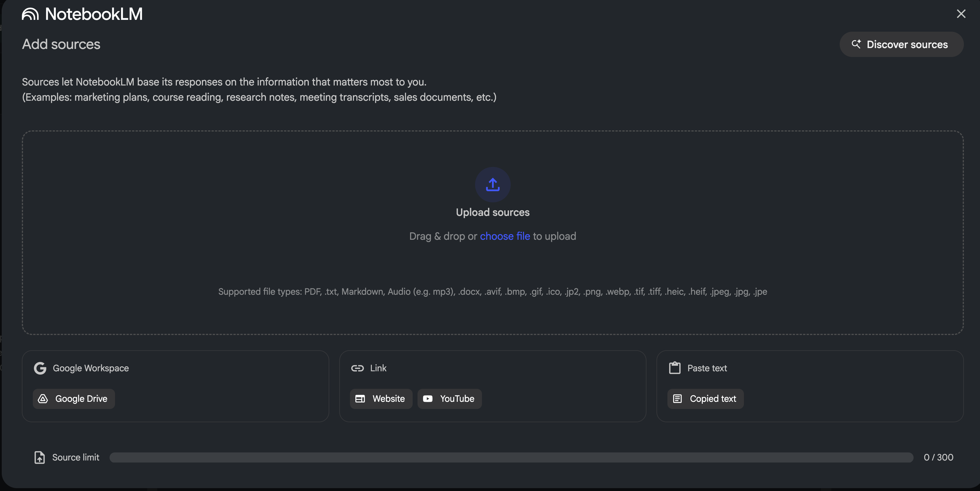
Task: Add a Website link source
Action: point(381,399)
